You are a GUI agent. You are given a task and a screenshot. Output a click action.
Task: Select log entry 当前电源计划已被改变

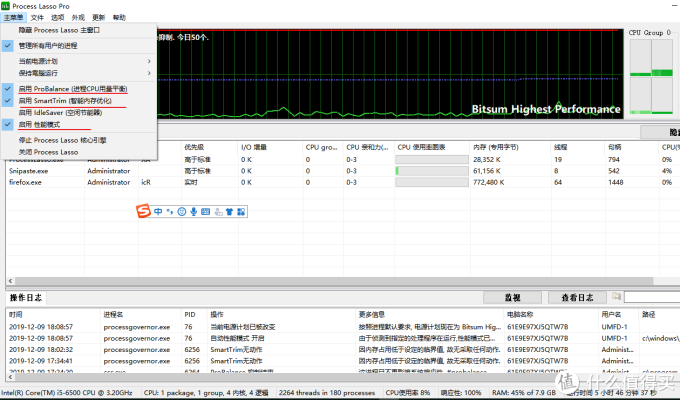click(x=343, y=327)
